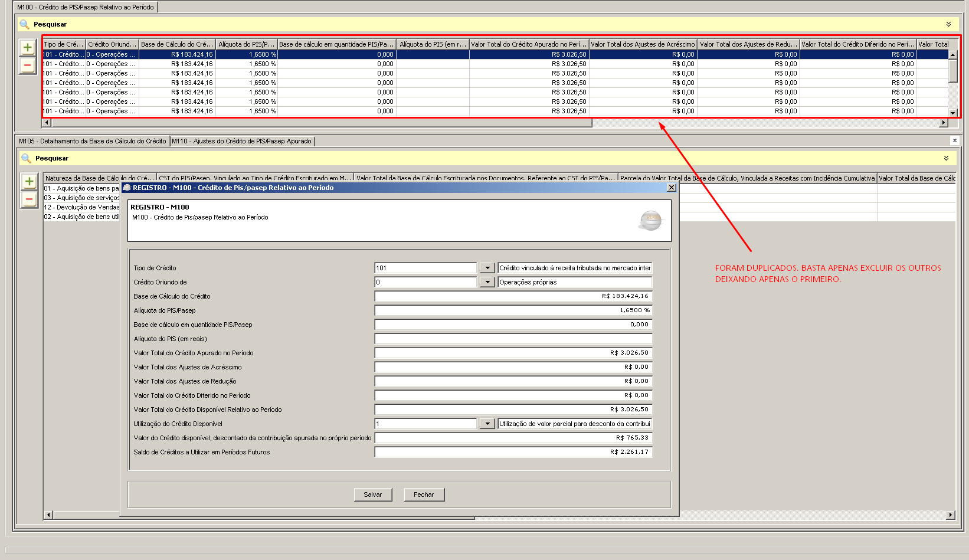Close the REGISTRO - M100 dialog
Image resolution: width=969 pixels, height=560 pixels.
(672, 188)
